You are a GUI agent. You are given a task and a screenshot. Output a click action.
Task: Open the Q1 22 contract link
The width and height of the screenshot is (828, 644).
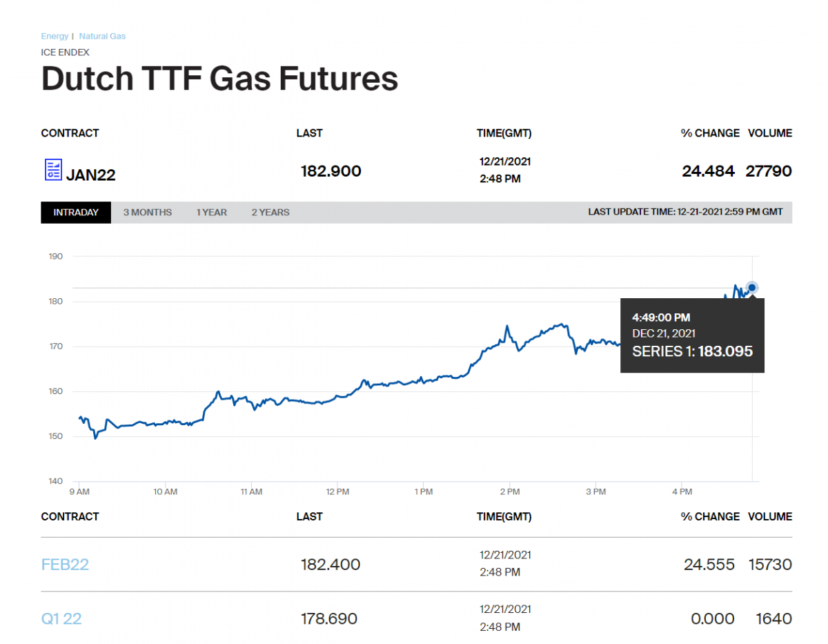(61, 618)
